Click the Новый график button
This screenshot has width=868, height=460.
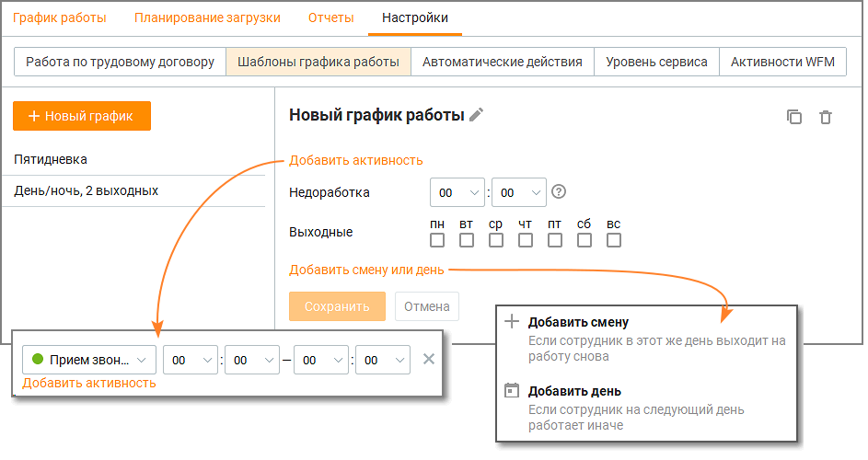pyautogui.click(x=82, y=116)
